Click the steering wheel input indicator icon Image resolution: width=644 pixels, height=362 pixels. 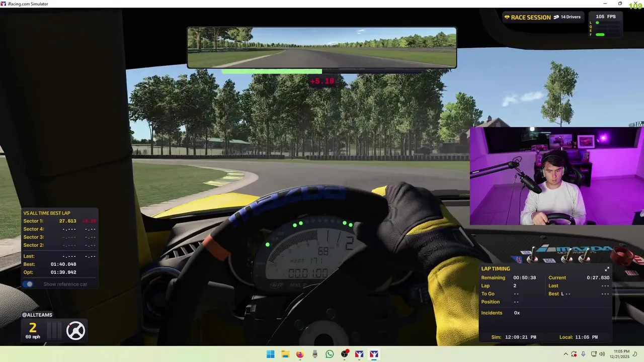75,330
